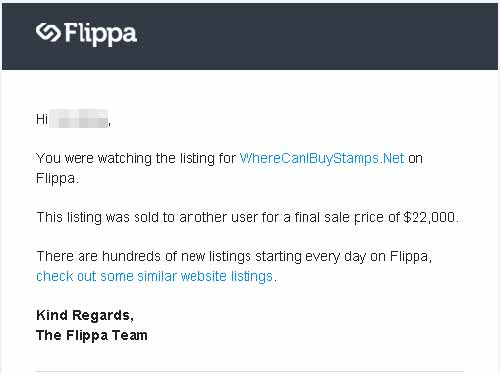
Task: Open the WhereCanIBuyStamps.Net listing link
Action: tap(322, 158)
